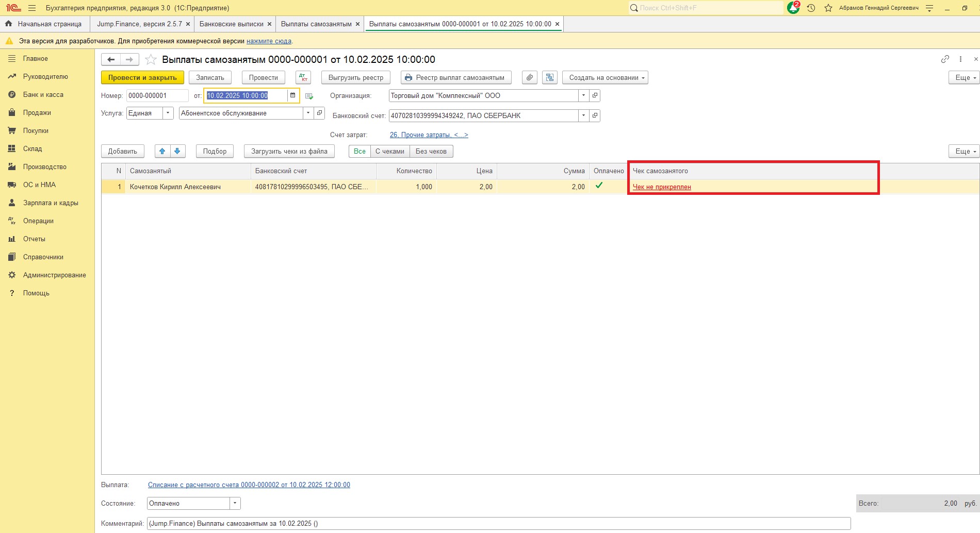The image size is (980, 533).
Task: Show Все rows filter
Action: point(360,152)
